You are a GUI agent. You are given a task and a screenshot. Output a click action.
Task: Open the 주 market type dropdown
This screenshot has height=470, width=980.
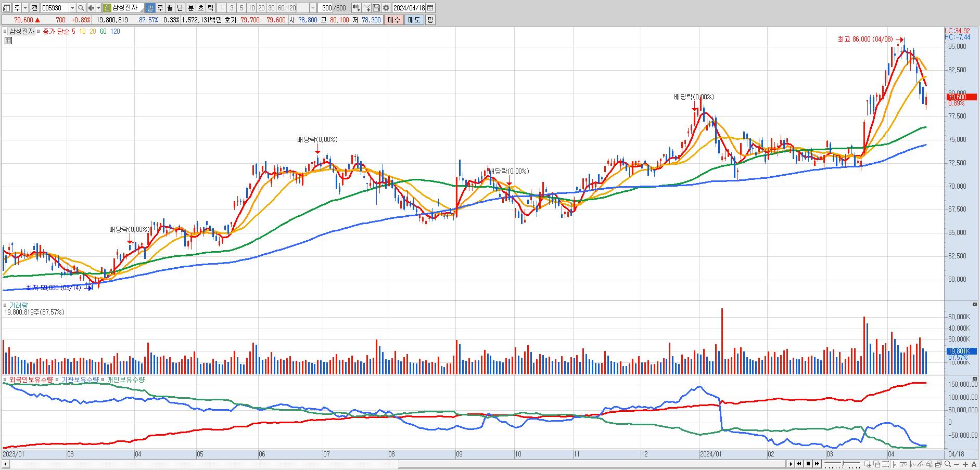[25, 8]
